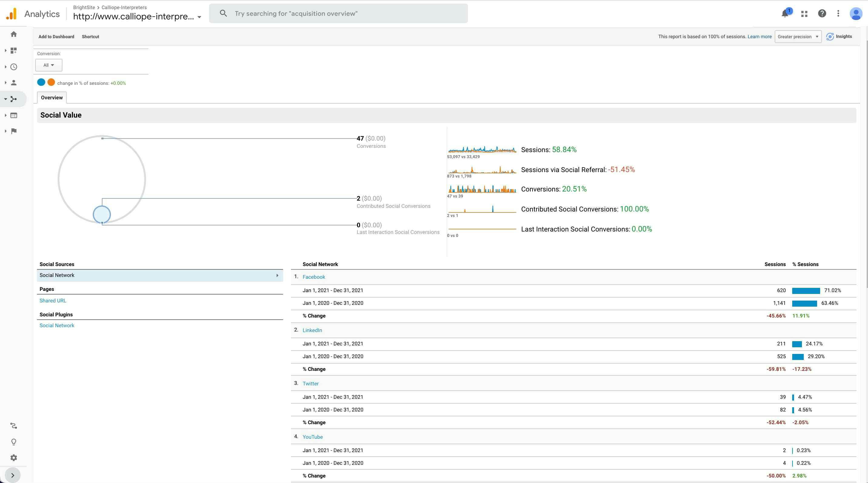Open Discover lightbulb icon

pos(13,441)
